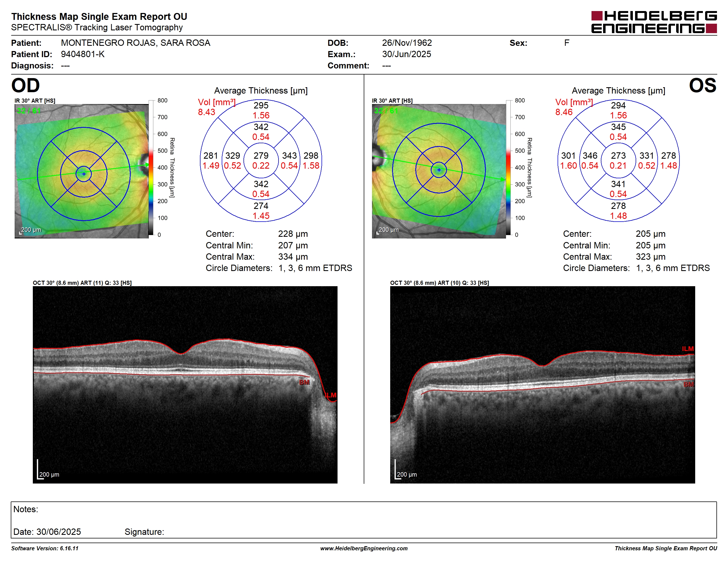Select OD total volume 8.43
The width and height of the screenshot is (728, 563).
click(x=207, y=112)
